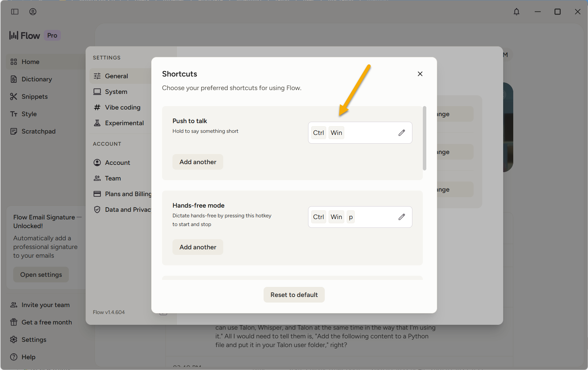Dismiss the Flow Email Signature card
Screen dimensions: 588x370
[x=79, y=217]
